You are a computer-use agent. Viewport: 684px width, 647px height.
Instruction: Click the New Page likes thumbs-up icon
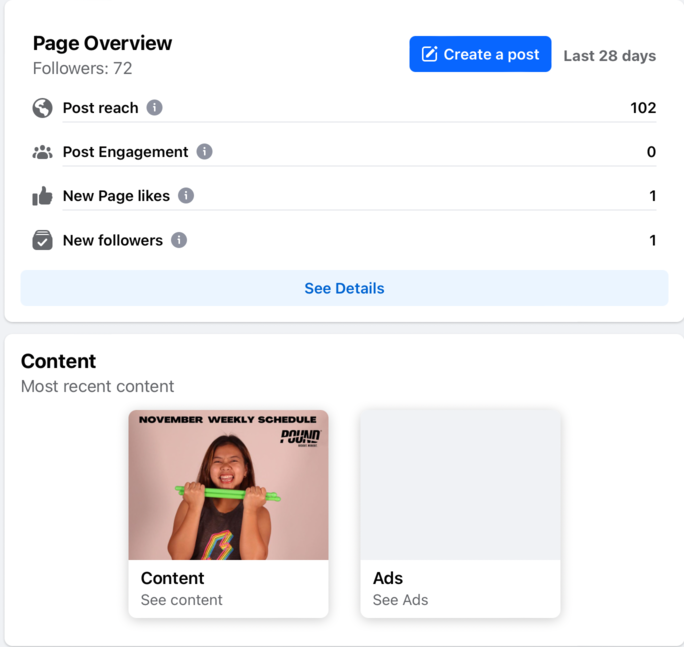pos(42,196)
